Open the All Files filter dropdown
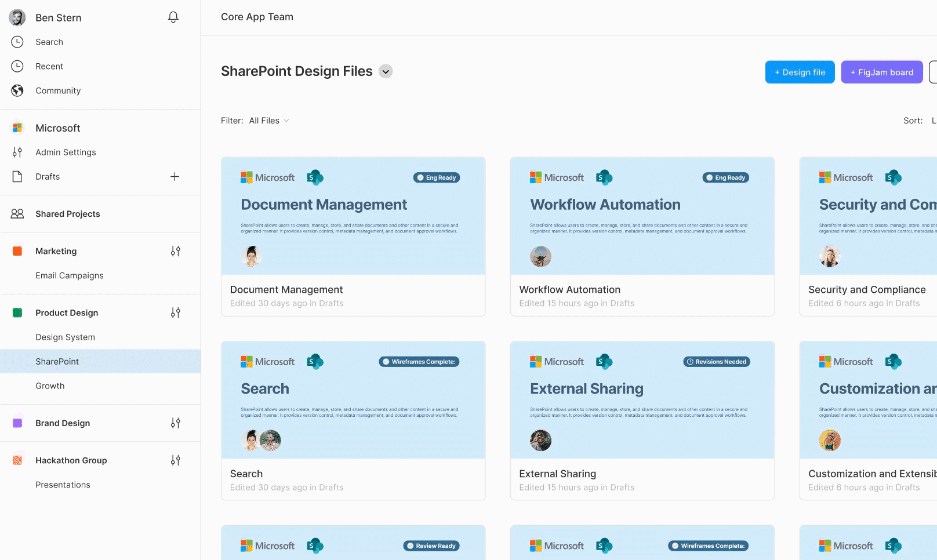This screenshot has height=560, width=937. pyautogui.click(x=269, y=121)
